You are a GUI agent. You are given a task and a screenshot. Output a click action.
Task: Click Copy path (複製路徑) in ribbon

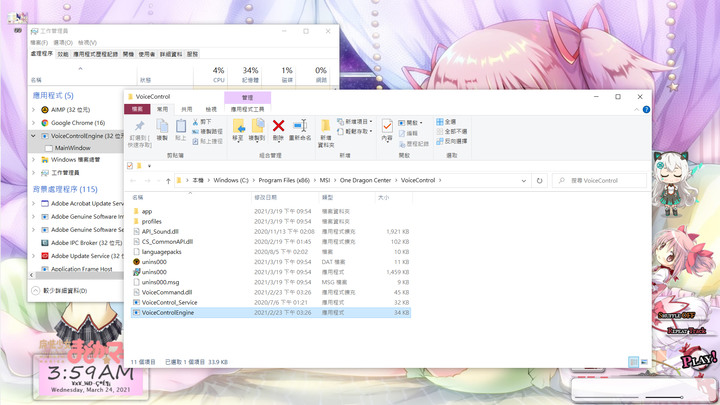point(207,131)
